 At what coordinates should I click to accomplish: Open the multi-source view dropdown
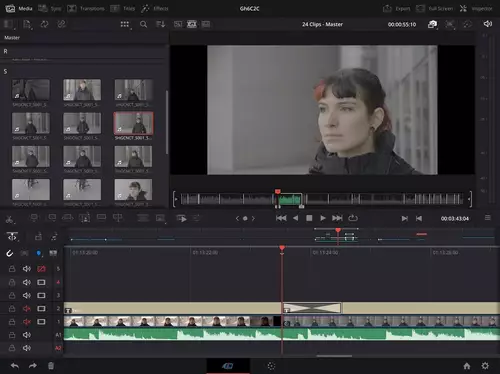(x=433, y=24)
